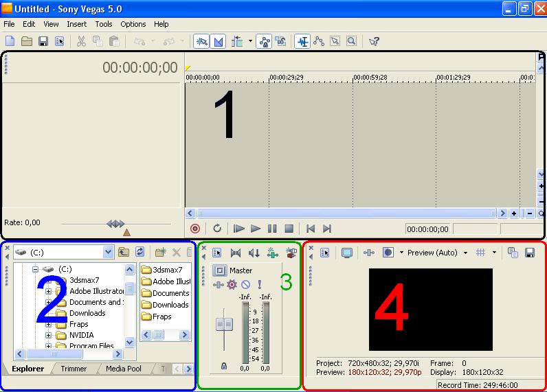547x392 pixels.
Task: Go to start with the transport button
Action: coord(310,229)
